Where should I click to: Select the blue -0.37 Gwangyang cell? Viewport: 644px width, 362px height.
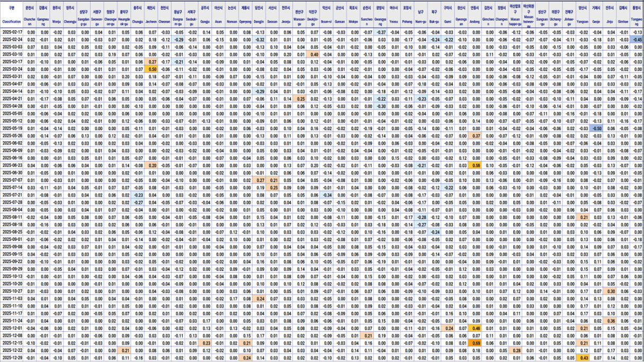click(x=380, y=32)
